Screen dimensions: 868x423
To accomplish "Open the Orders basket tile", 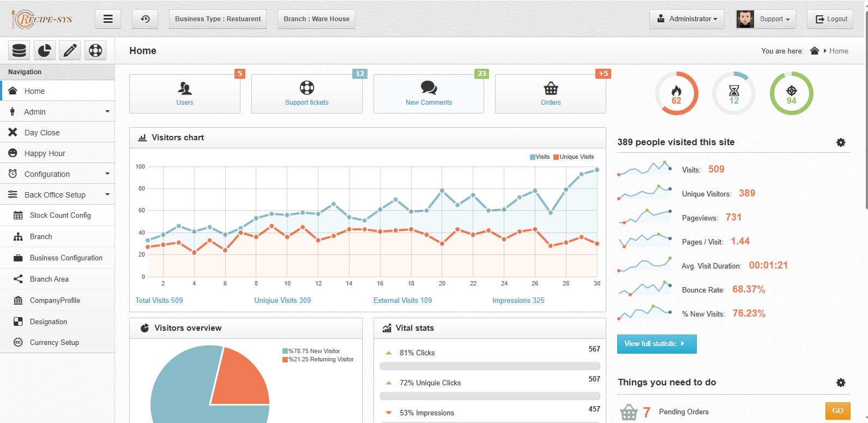I will (551, 94).
